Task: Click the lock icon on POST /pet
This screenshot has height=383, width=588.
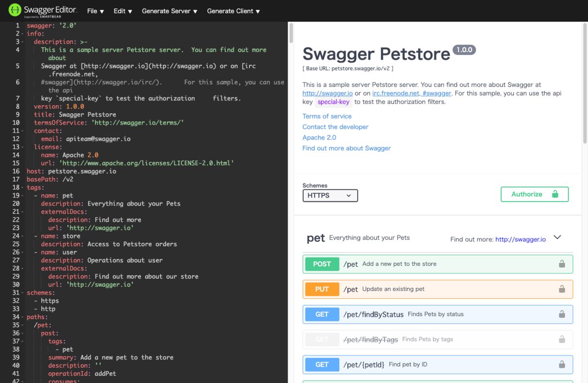Action: (562, 264)
